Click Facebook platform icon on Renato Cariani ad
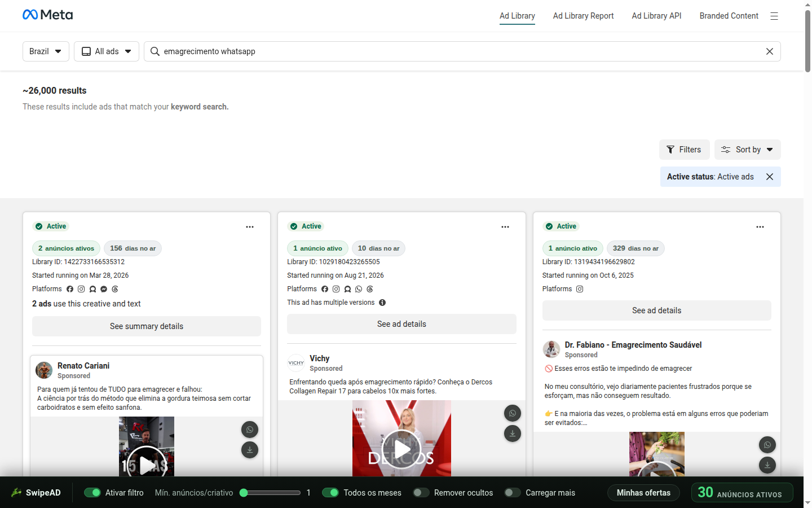This screenshot has height=508, width=812. pyautogui.click(x=70, y=289)
